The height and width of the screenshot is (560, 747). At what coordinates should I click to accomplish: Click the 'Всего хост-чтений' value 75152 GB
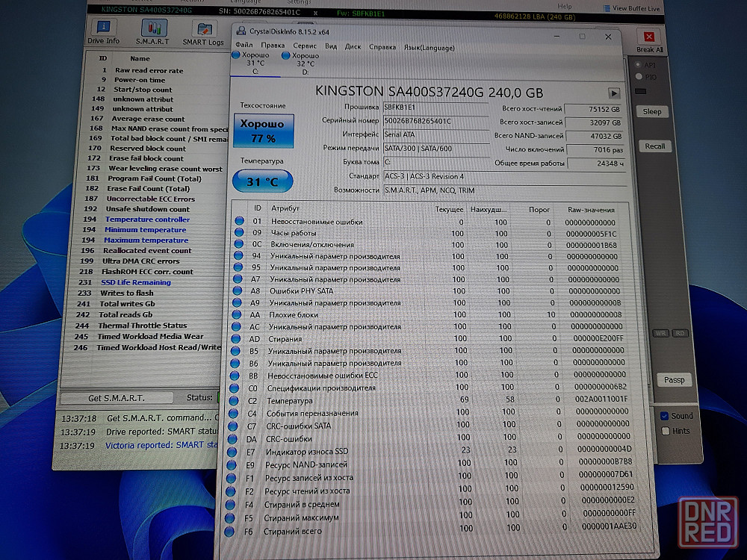pyautogui.click(x=594, y=109)
